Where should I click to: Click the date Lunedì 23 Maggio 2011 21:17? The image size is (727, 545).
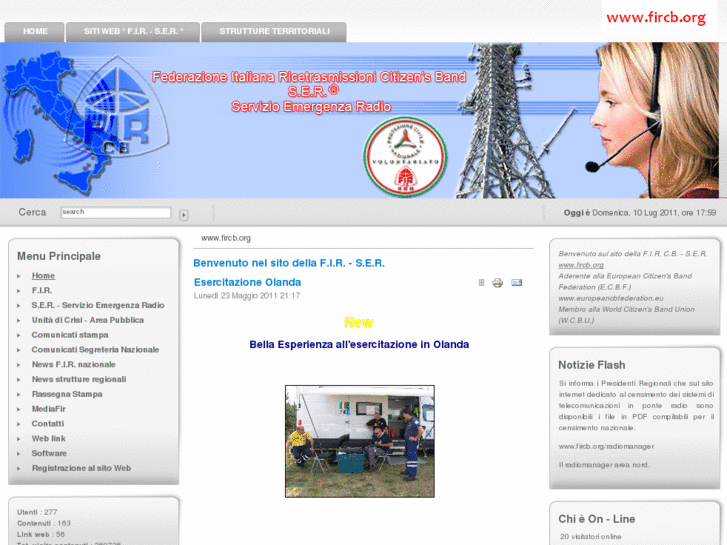point(247,296)
